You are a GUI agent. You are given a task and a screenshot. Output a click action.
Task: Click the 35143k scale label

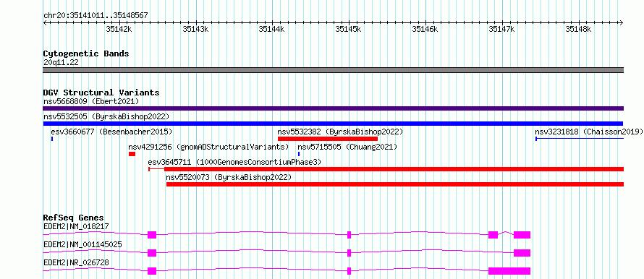tap(195, 29)
